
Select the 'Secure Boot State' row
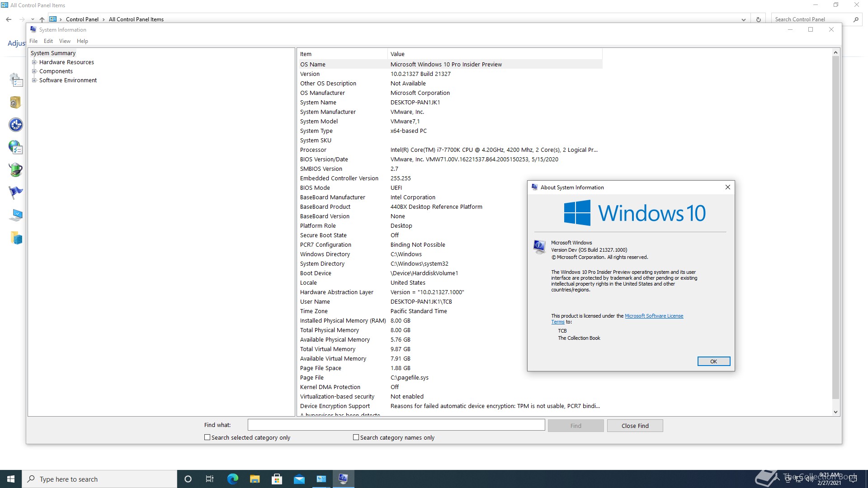pyautogui.click(x=450, y=235)
